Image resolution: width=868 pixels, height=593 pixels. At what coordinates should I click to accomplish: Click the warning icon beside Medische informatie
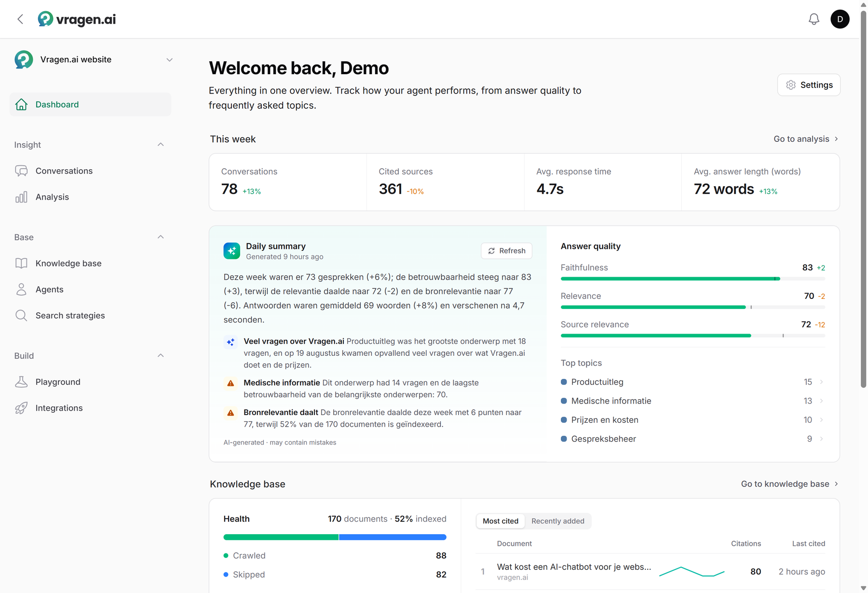(x=231, y=383)
